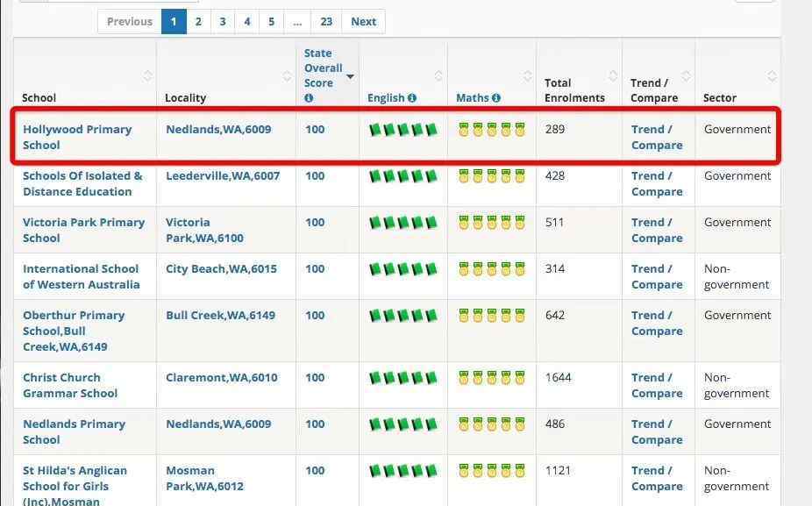The image size is (812, 506).
Task: Click Maths column header link
Action: click(x=473, y=98)
